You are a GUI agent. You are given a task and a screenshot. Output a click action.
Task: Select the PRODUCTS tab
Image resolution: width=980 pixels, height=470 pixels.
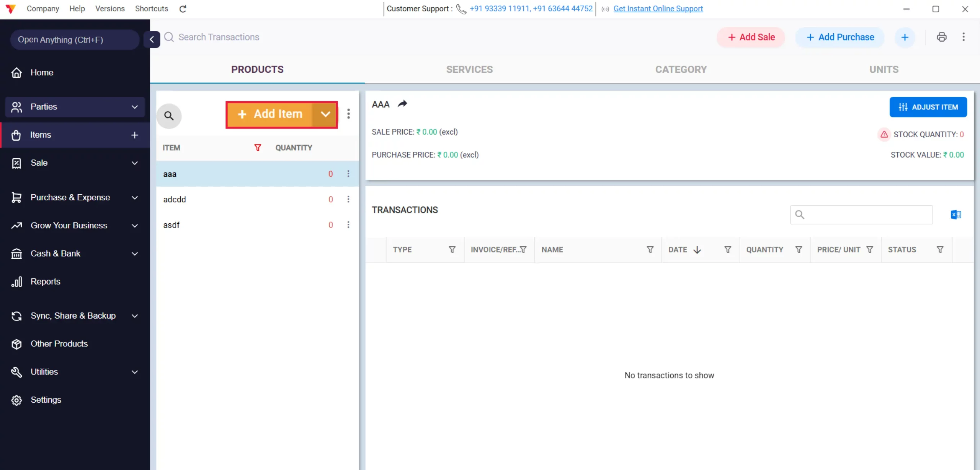click(257, 70)
